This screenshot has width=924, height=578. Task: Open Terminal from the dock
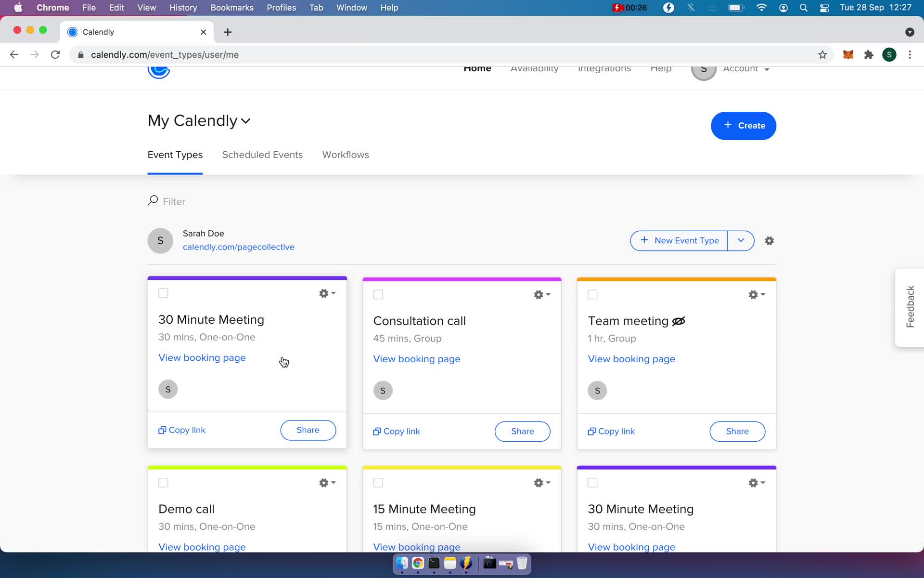click(434, 563)
